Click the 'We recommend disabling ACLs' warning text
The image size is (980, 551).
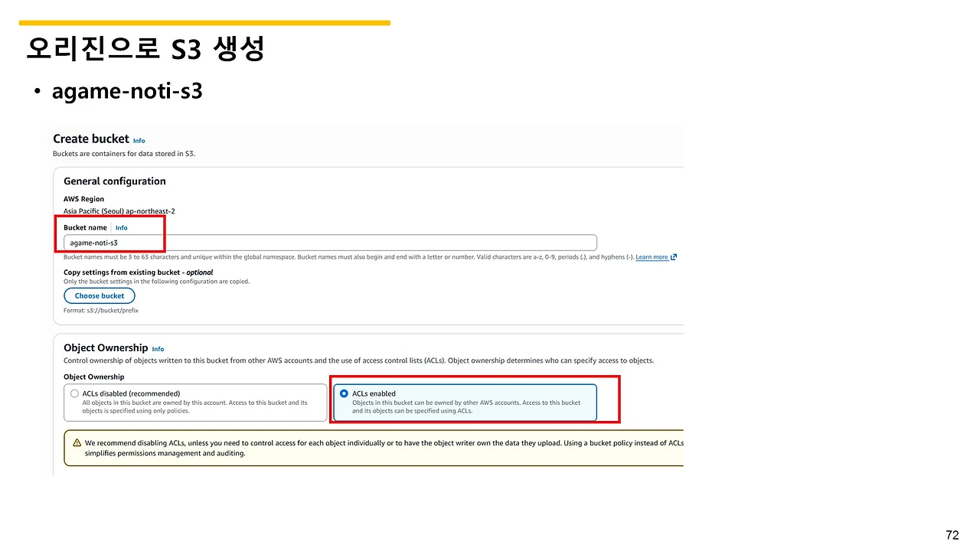(x=384, y=448)
